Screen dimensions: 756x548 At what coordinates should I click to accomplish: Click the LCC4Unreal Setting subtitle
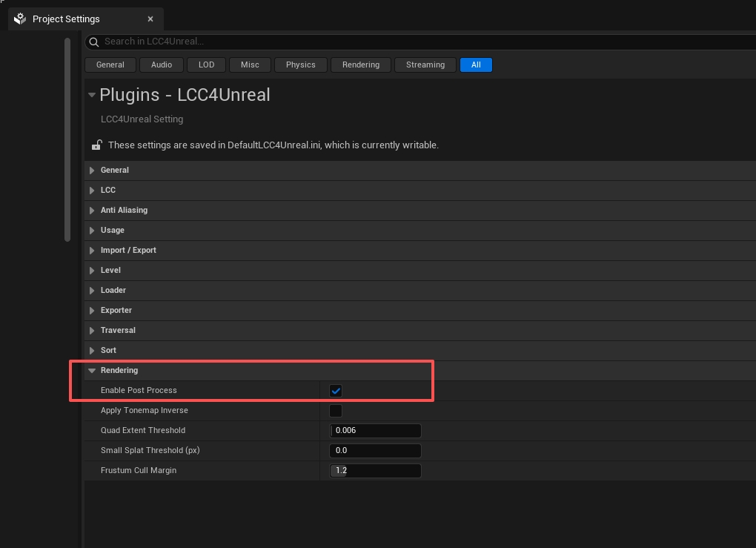click(142, 119)
